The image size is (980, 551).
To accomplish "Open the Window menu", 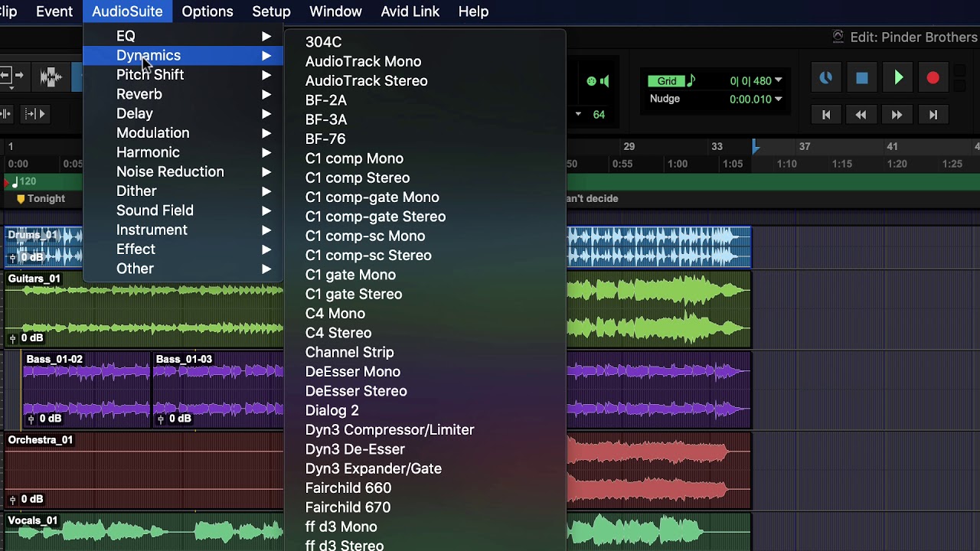I will tap(335, 11).
